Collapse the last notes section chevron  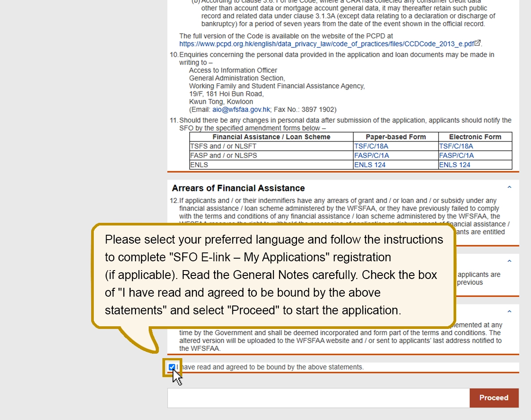(509, 312)
